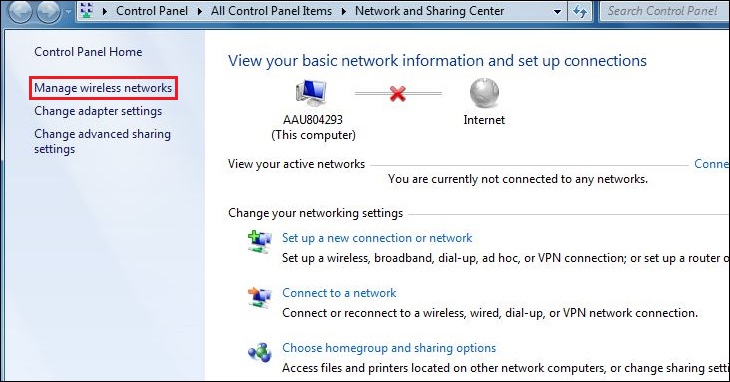730x382 pixels.
Task: Click the Control Panel icon in address bar
Action: [86, 10]
